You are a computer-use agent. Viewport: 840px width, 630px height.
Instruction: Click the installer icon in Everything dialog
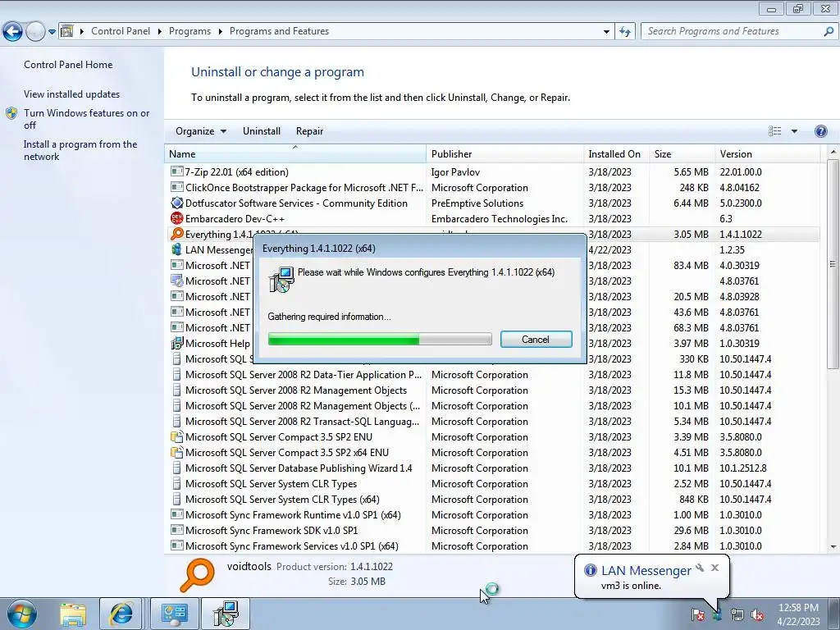pyautogui.click(x=282, y=280)
